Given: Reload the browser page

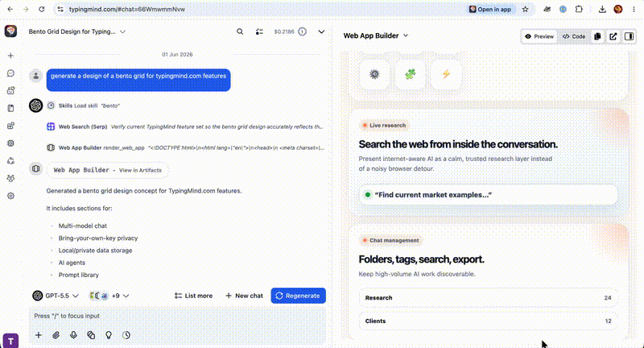Looking at the screenshot, I should coord(42,9).
